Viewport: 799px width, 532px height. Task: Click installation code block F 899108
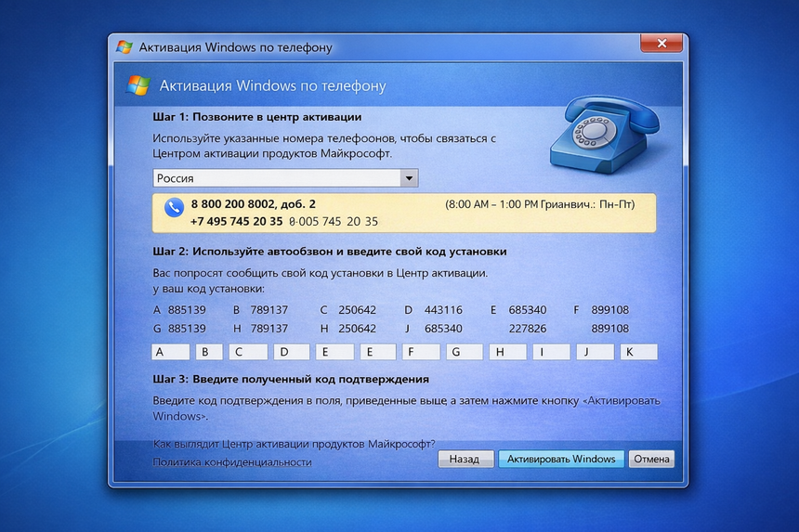pos(601,310)
